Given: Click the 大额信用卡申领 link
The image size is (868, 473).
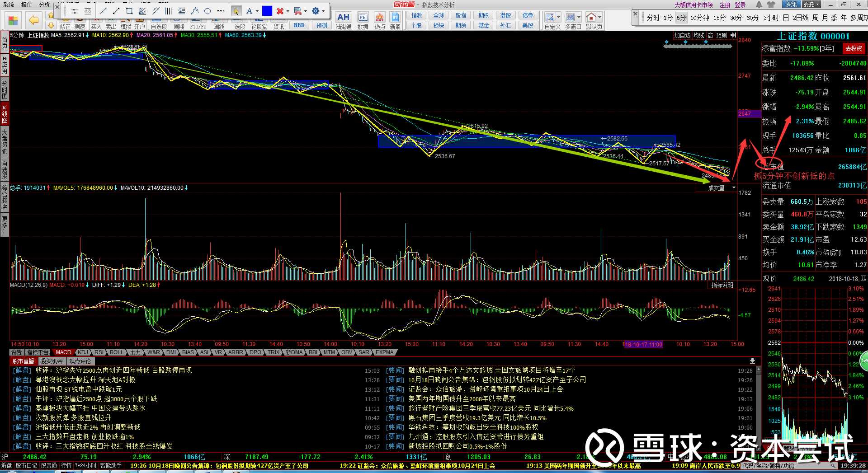Looking at the screenshot, I should point(694,5).
